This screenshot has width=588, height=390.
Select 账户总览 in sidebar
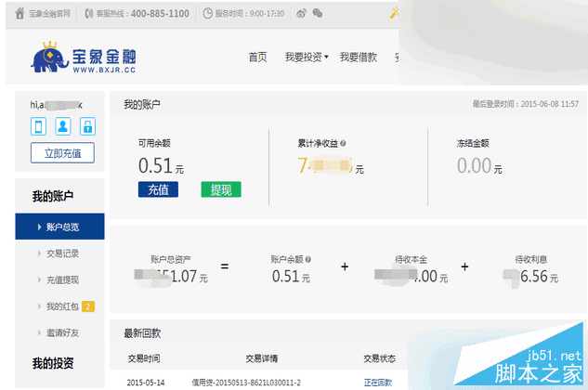point(60,227)
